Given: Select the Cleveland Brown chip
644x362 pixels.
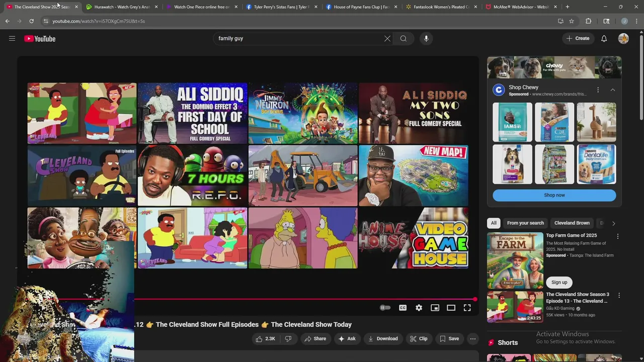Looking at the screenshot, I should pyautogui.click(x=572, y=223).
